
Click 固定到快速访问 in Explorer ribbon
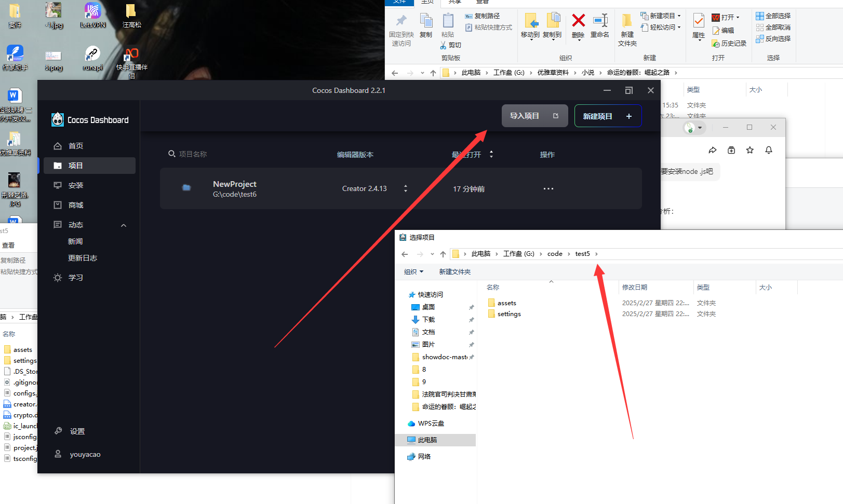(x=402, y=31)
